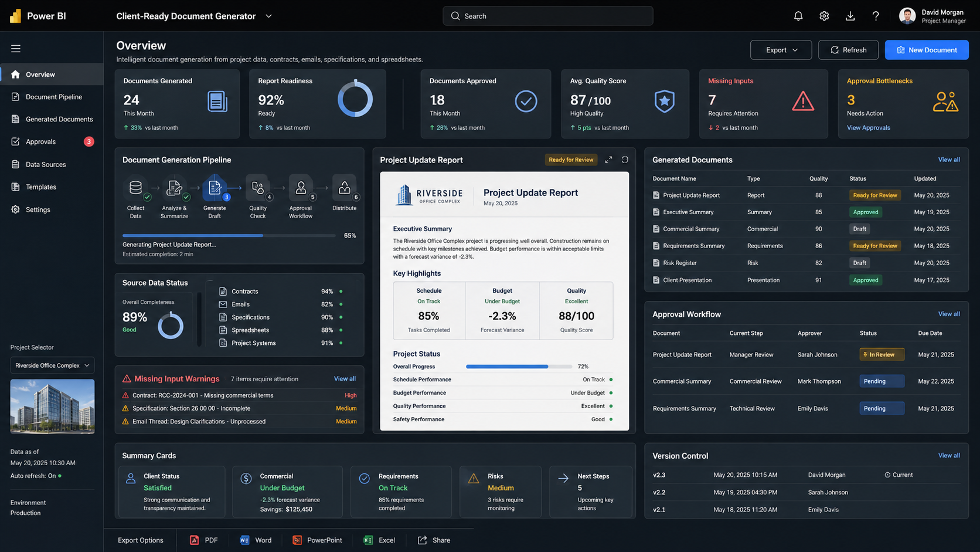The width and height of the screenshot is (980, 552).
Task: View all Missing Input Warnings
Action: [x=345, y=379]
